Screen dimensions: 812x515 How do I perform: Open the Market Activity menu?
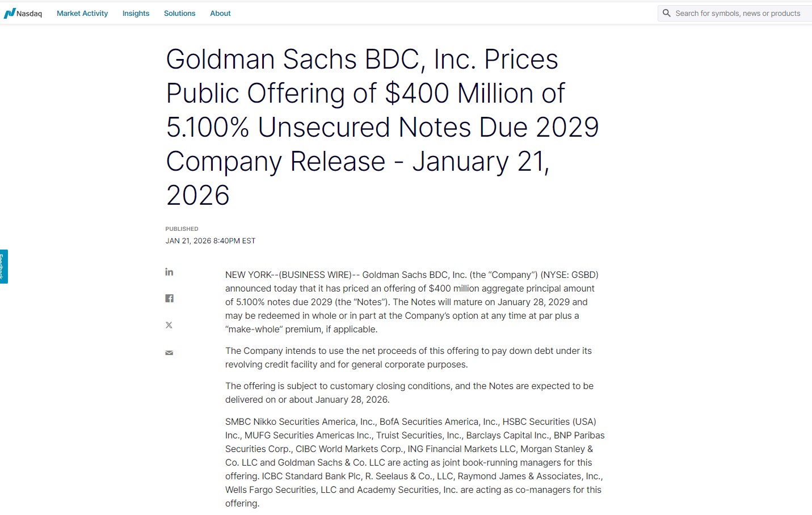pos(82,13)
